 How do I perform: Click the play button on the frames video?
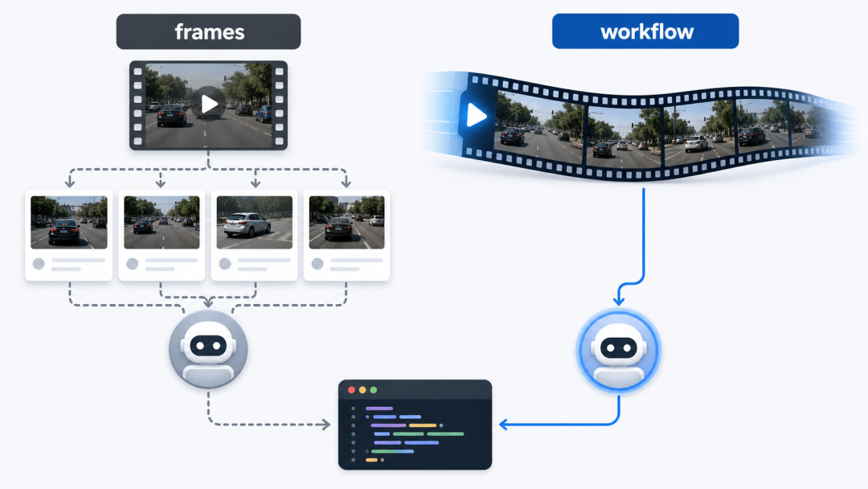209,104
